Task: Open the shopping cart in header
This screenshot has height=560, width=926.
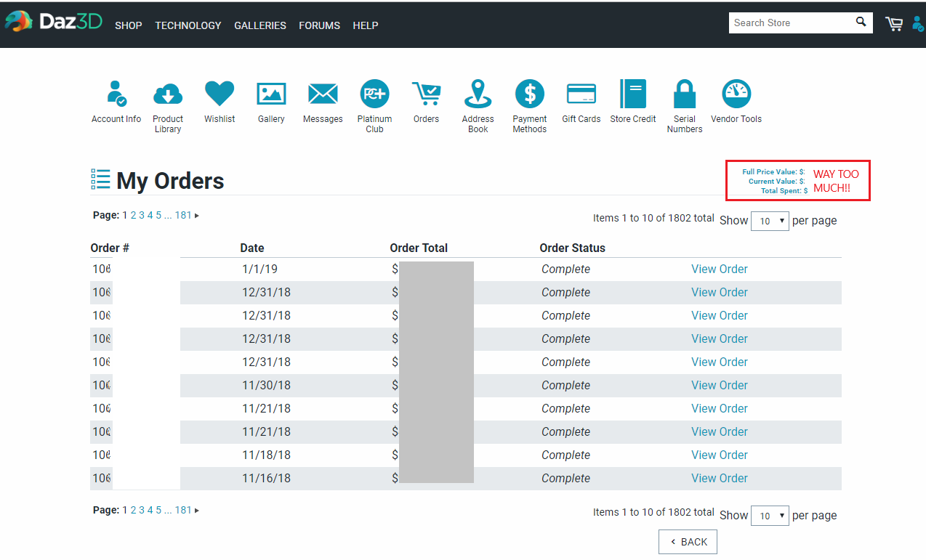Action: tap(894, 23)
